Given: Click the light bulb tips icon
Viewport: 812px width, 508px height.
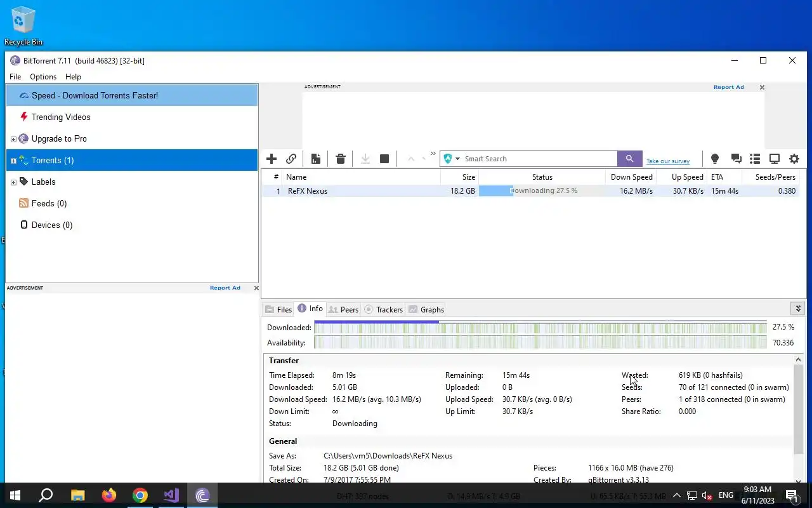Looking at the screenshot, I should (x=715, y=159).
